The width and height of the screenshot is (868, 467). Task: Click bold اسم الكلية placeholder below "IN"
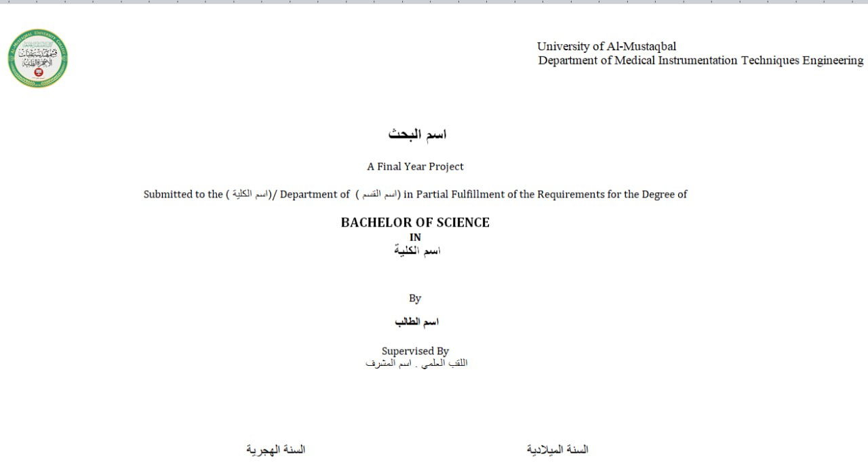pyautogui.click(x=417, y=251)
